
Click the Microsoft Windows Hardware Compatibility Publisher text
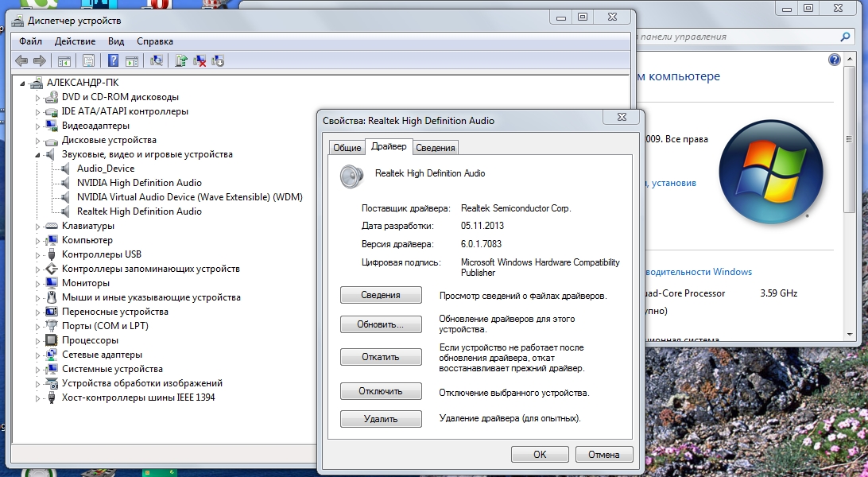pos(541,267)
